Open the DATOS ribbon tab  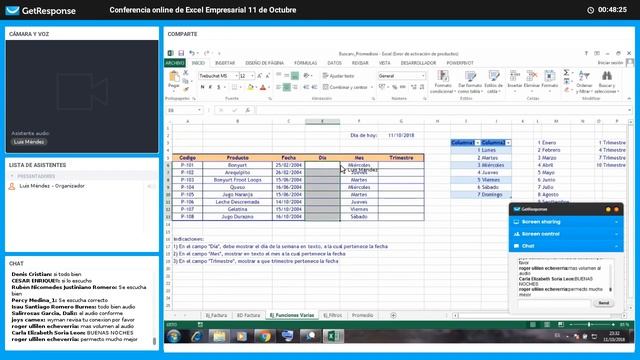334,63
